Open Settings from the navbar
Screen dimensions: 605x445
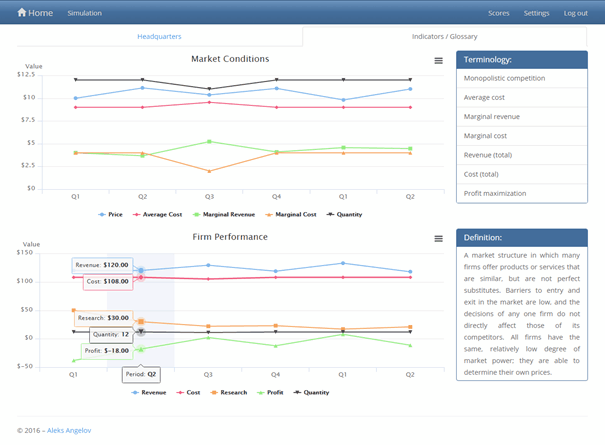point(536,13)
